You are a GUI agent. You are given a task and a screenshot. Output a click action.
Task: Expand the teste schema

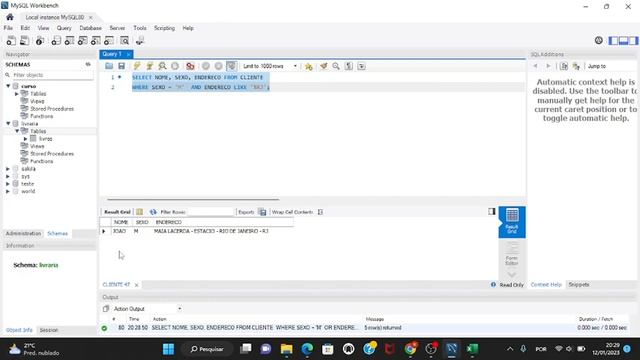coord(8,184)
